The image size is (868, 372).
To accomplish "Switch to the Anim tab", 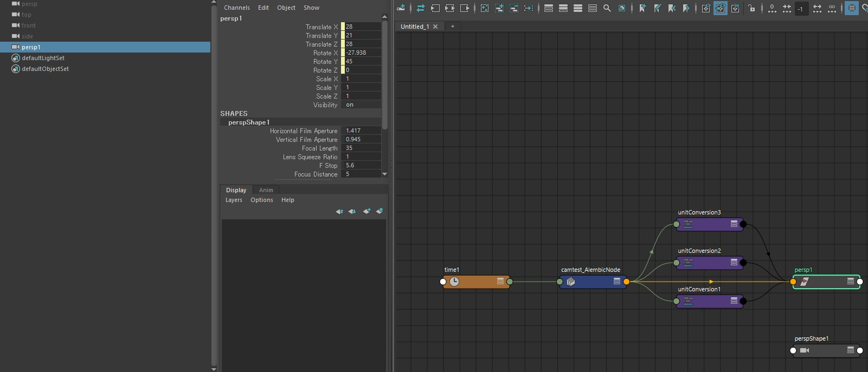I will click(x=266, y=190).
